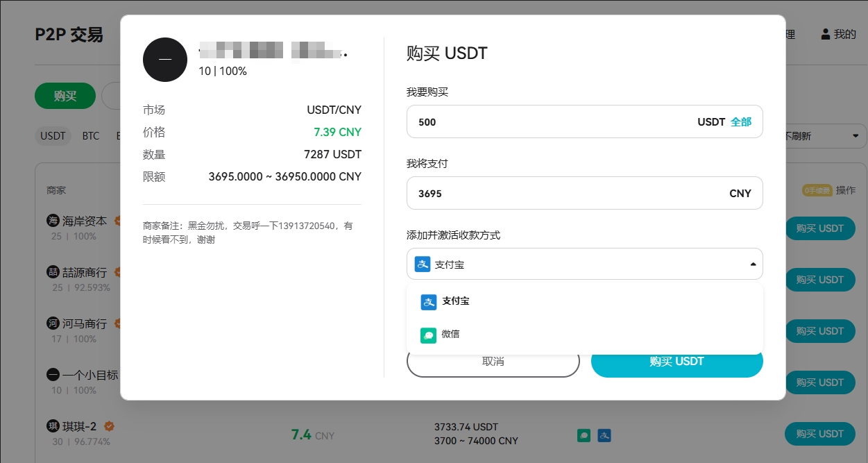Click Alipay icon in the dropdown list
Image resolution: width=868 pixels, height=463 pixels.
click(x=428, y=302)
